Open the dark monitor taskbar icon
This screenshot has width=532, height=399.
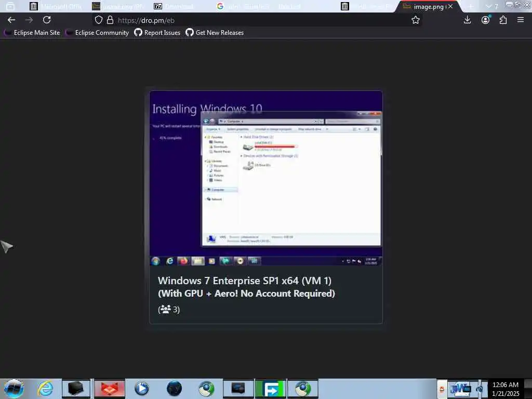238,389
